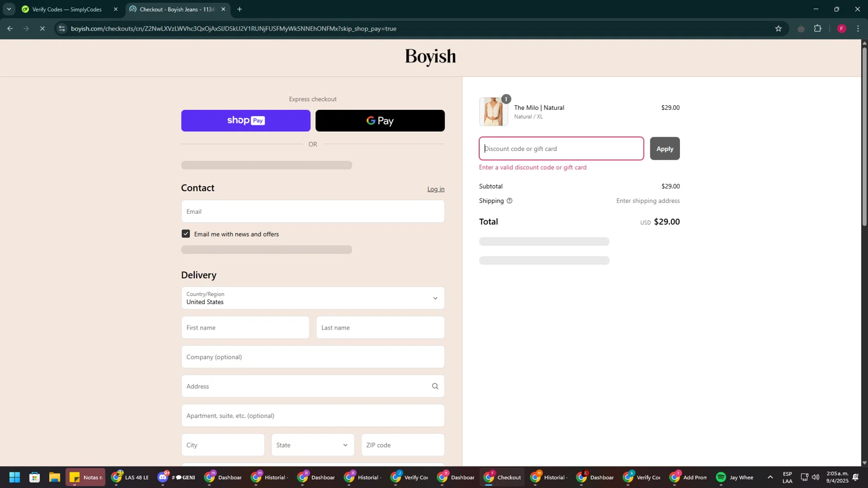Focus the Last name field
Screen dimensions: 868x488
click(380, 328)
